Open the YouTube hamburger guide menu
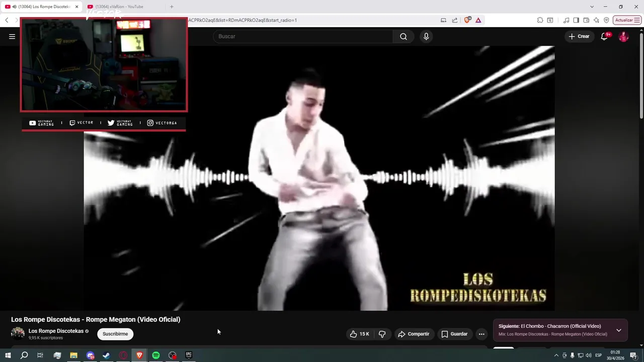This screenshot has height=362, width=644. (12, 36)
